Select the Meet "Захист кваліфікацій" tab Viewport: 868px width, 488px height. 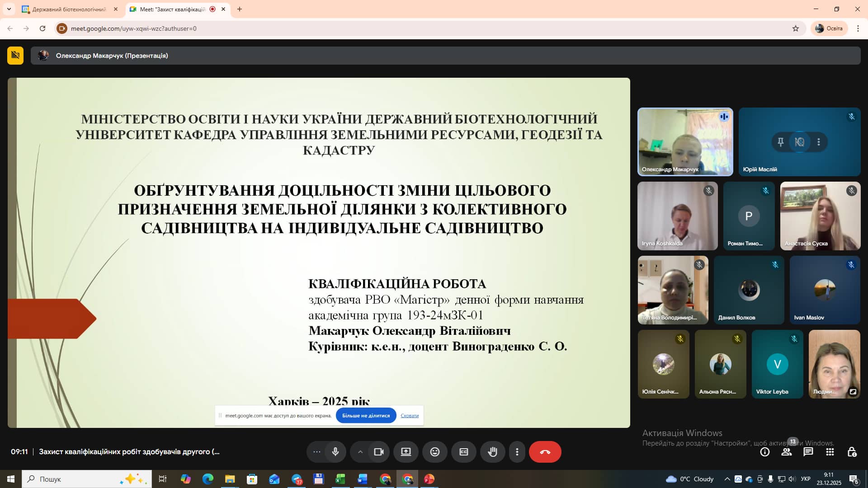coord(173,9)
